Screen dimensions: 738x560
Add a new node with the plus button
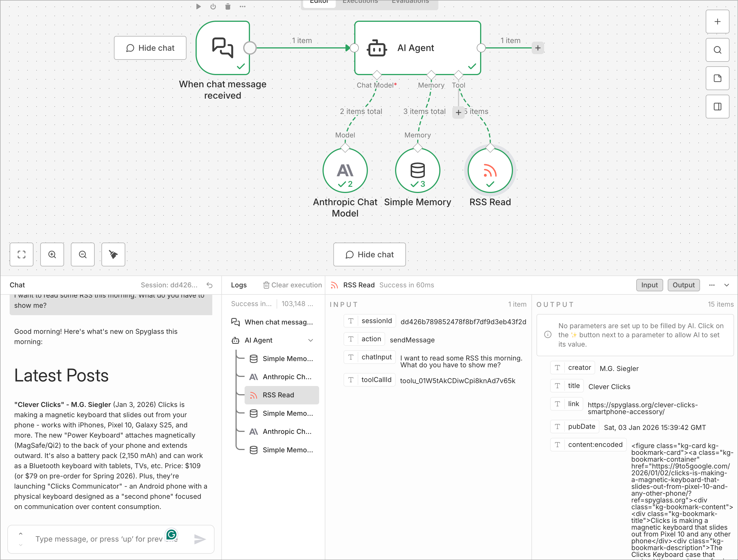click(717, 22)
